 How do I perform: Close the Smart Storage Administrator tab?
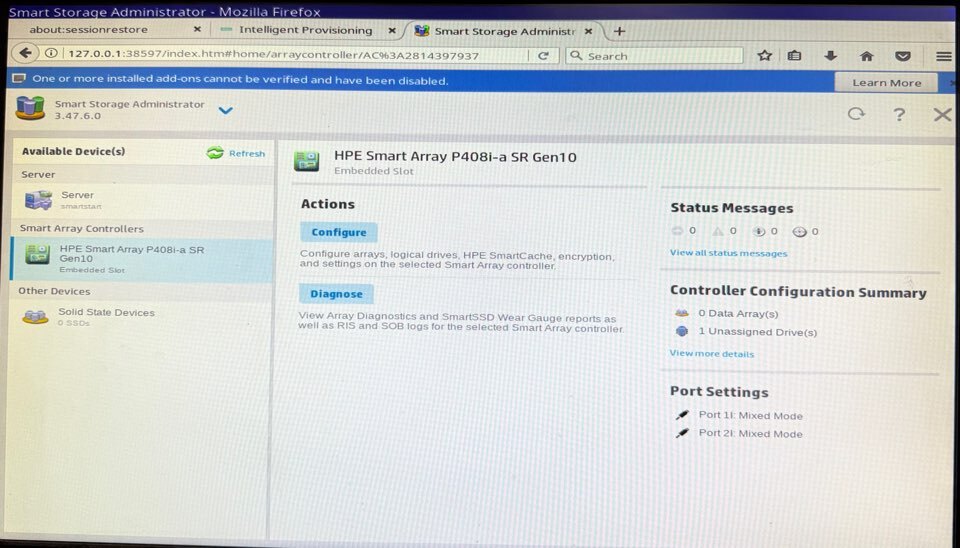588,31
